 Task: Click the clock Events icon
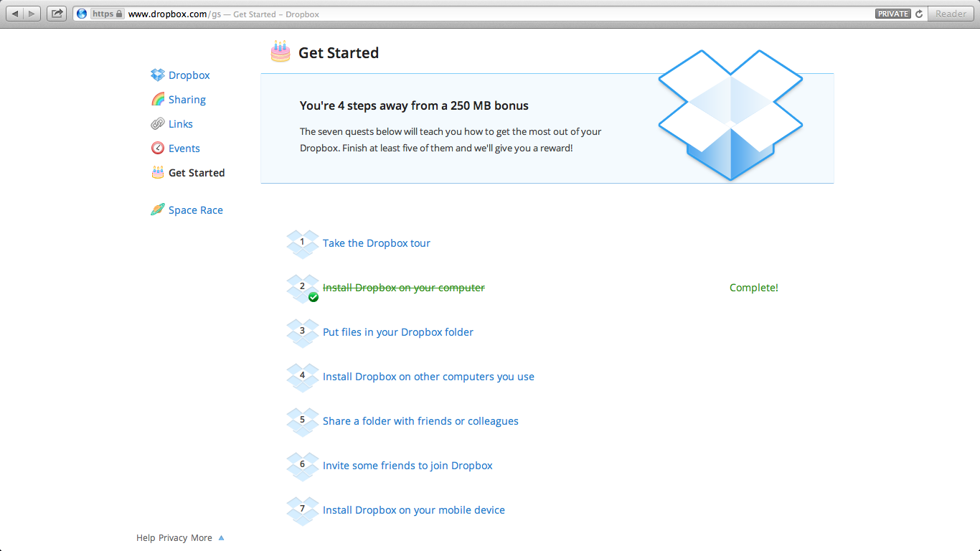[x=158, y=148]
